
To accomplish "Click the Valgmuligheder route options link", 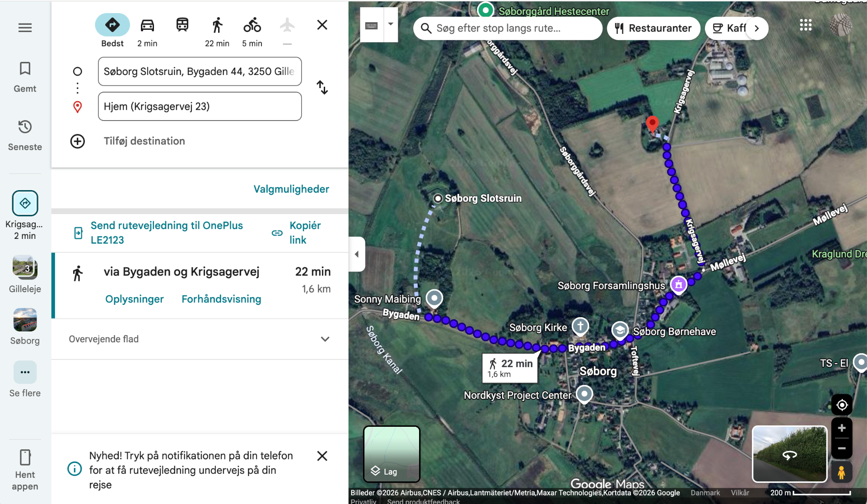I will pos(291,189).
